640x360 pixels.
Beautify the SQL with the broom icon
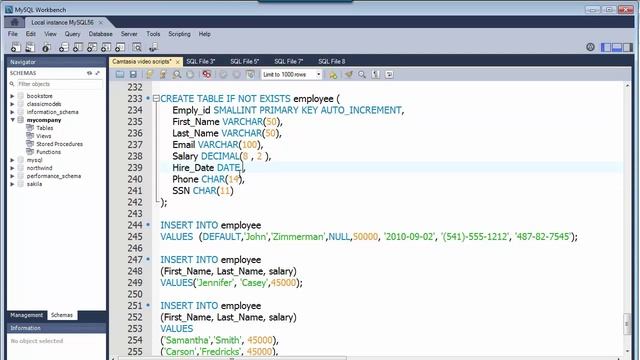point(349,74)
